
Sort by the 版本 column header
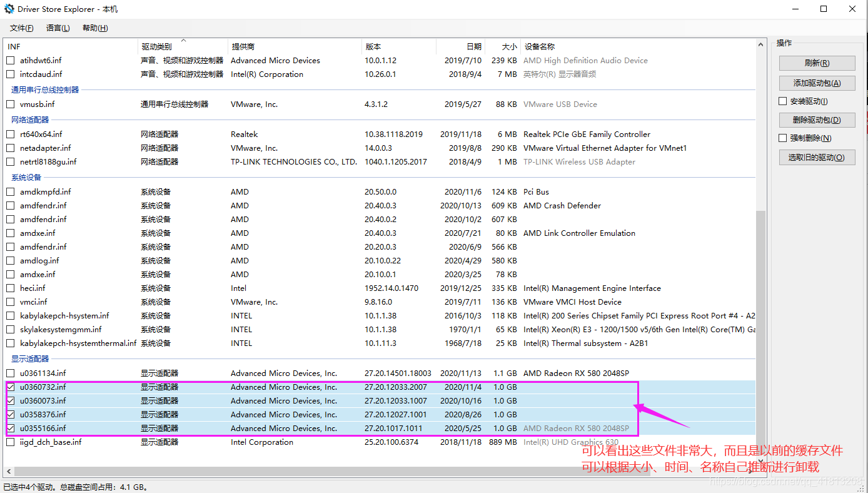398,47
